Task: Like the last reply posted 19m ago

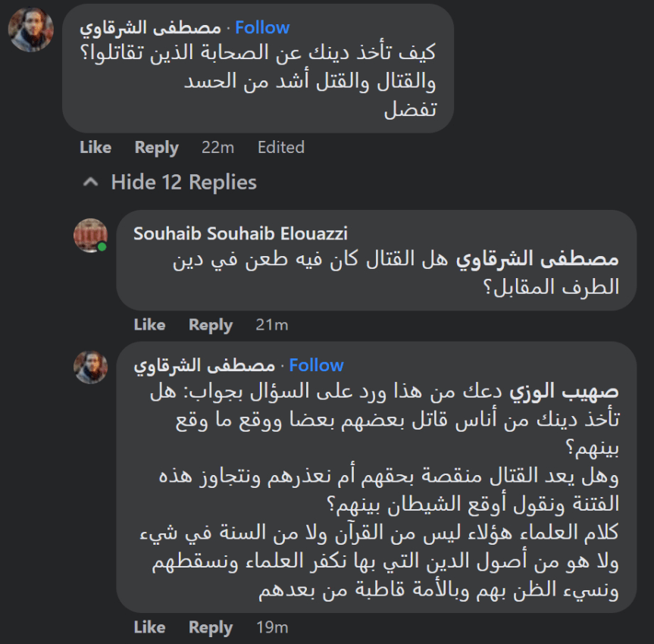Action: [x=149, y=627]
